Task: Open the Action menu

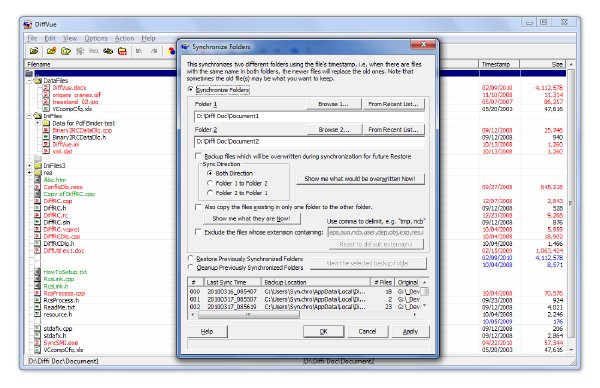Action: pos(124,38)
